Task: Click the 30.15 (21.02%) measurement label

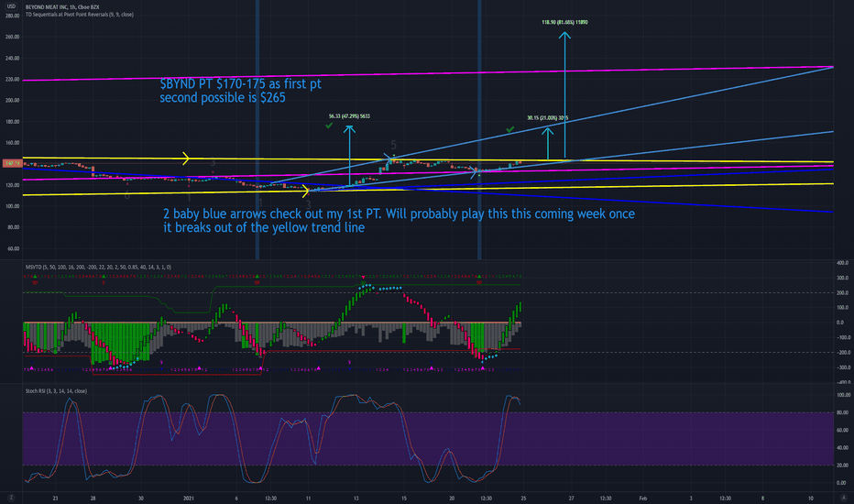Action: click(x=547, y=117)
